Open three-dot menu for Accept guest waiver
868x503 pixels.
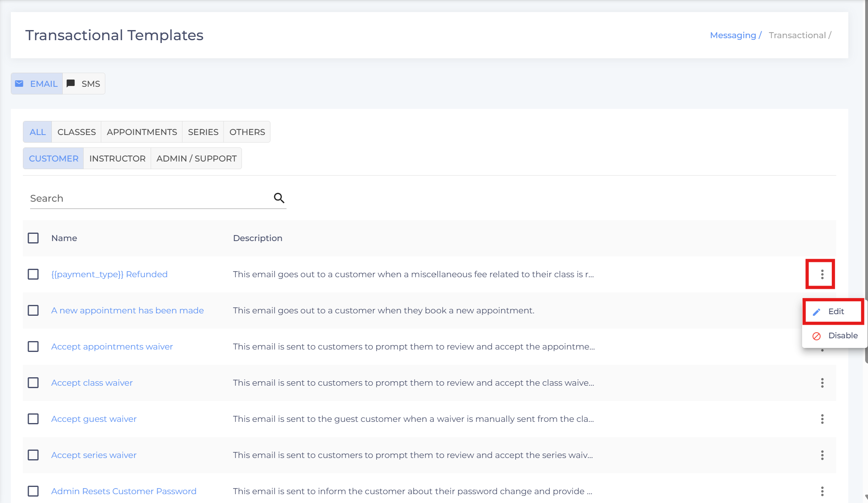822,419
